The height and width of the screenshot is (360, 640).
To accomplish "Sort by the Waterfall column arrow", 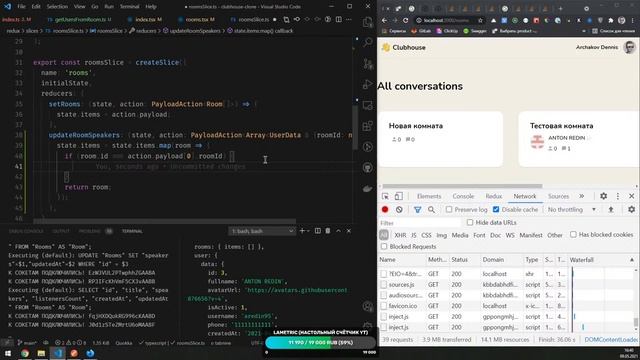I will (632, 260).
